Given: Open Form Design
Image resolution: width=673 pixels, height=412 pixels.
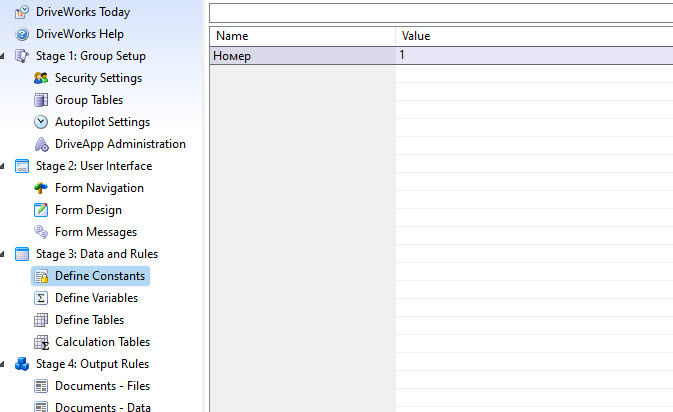Looking at the screenshot, I should 88,210.
